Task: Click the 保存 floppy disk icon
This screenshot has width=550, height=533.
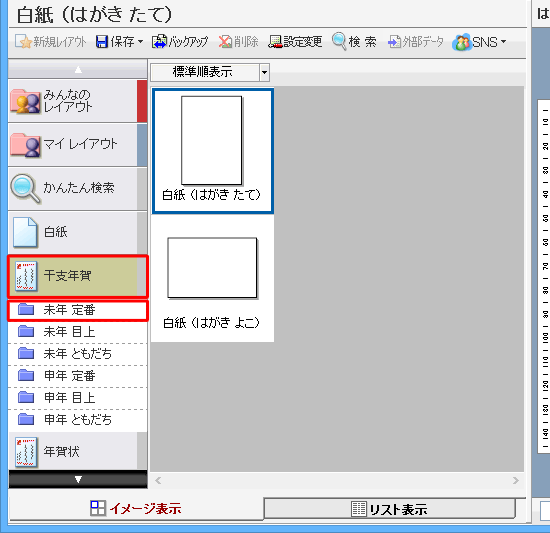Action: (x=102, y=42)
